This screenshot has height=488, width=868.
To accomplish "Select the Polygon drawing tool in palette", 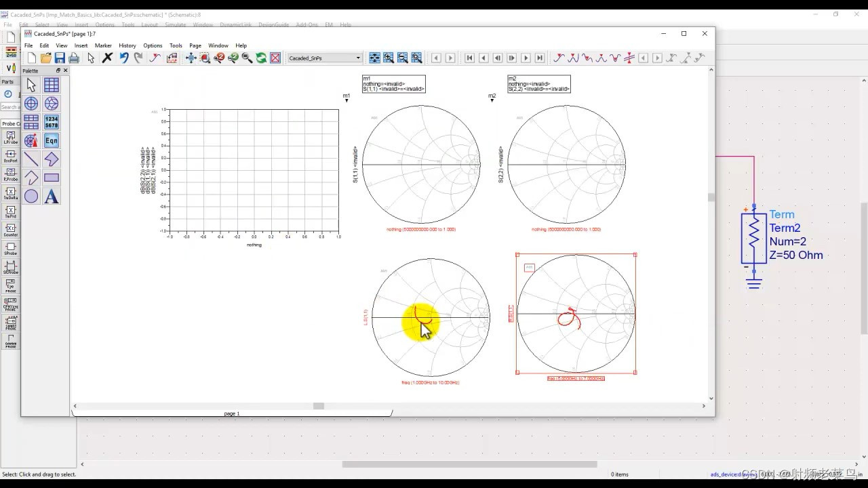I will pyautogui.click(x=52, y=159).
